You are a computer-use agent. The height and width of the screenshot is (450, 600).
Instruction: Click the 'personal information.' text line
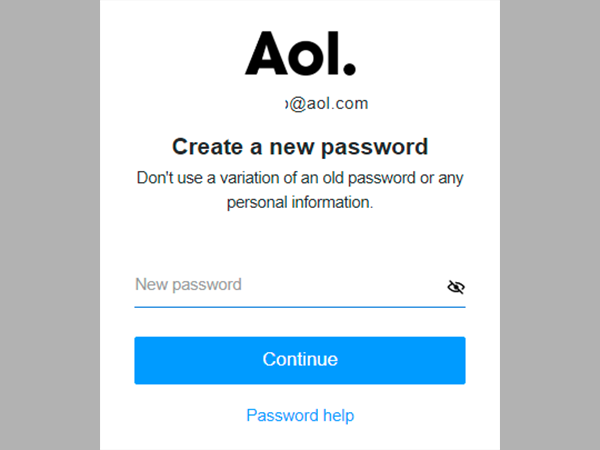pos(300,202)
